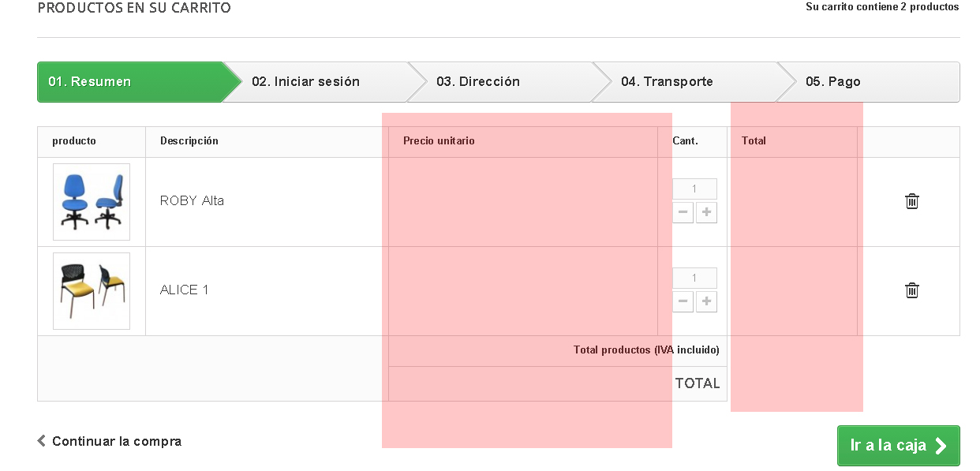Click the Precio unitario column header
Screen dimensions: 980x471
(x=439, y=141)
